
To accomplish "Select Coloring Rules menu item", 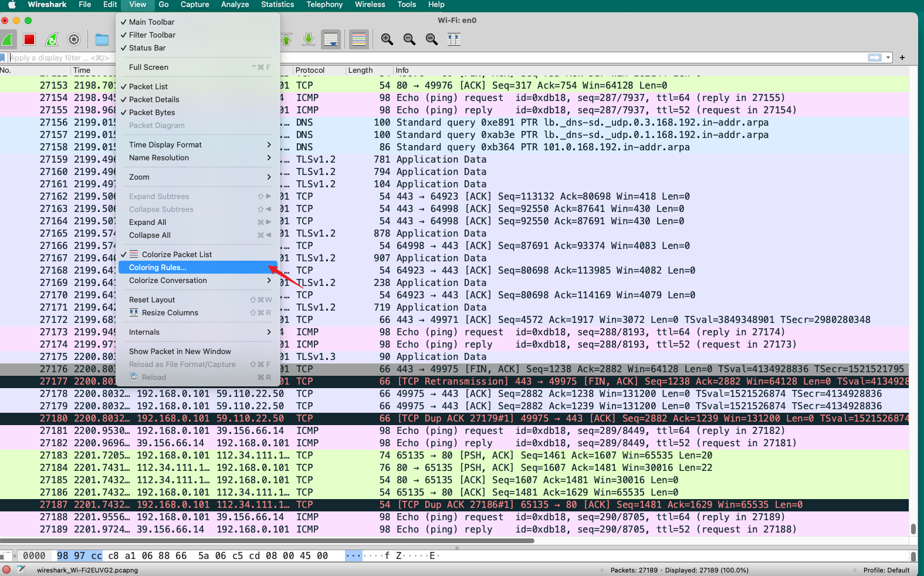I will (x=198, y=267).
